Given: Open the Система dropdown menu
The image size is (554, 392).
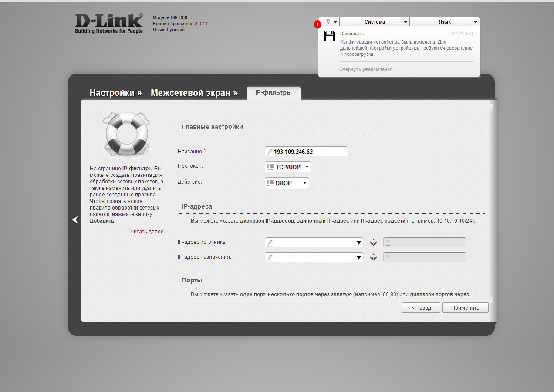Looking at the screenshot, I should [375, 22].
